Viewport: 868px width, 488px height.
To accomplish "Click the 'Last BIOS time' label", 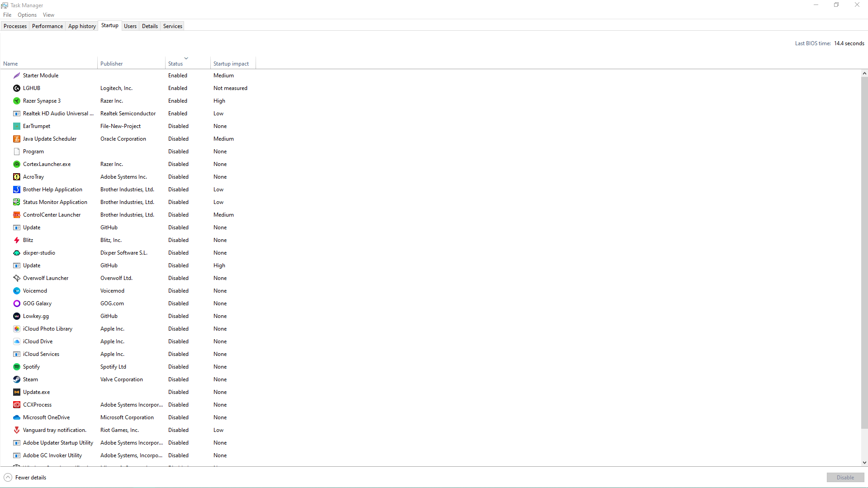I will (813, 43).
